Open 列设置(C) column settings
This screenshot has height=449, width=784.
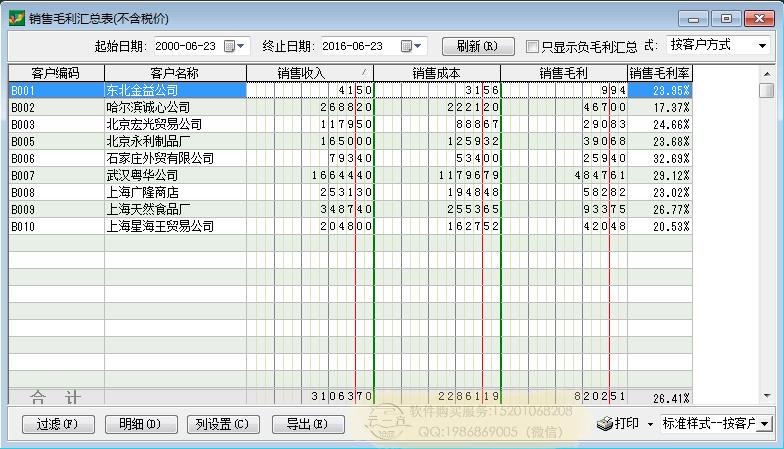223,424
